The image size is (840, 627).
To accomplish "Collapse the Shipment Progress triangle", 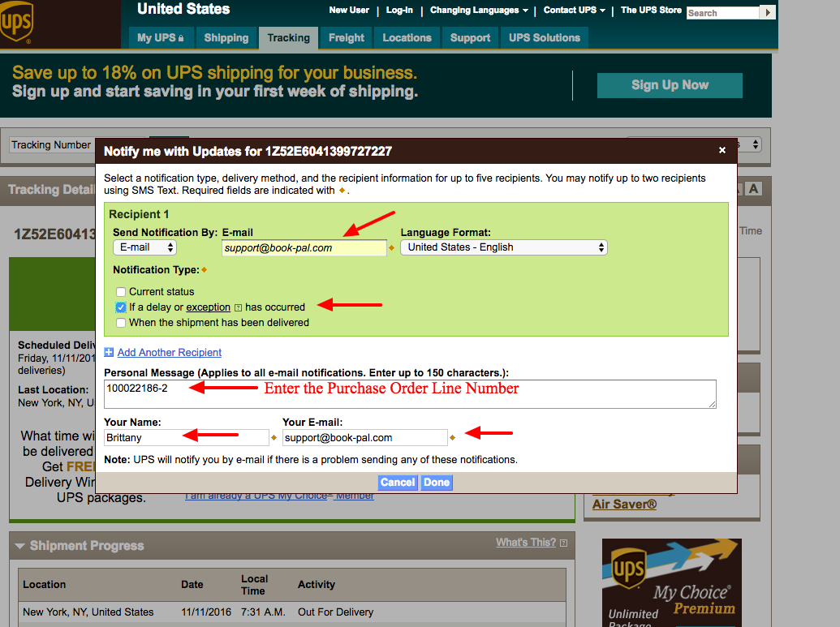I will [x=20, y=546].
